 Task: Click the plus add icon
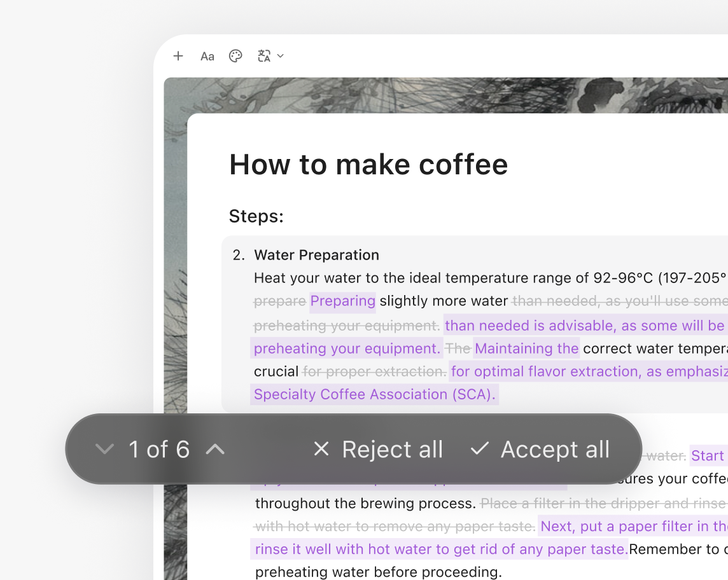click(x=178, y=56)
